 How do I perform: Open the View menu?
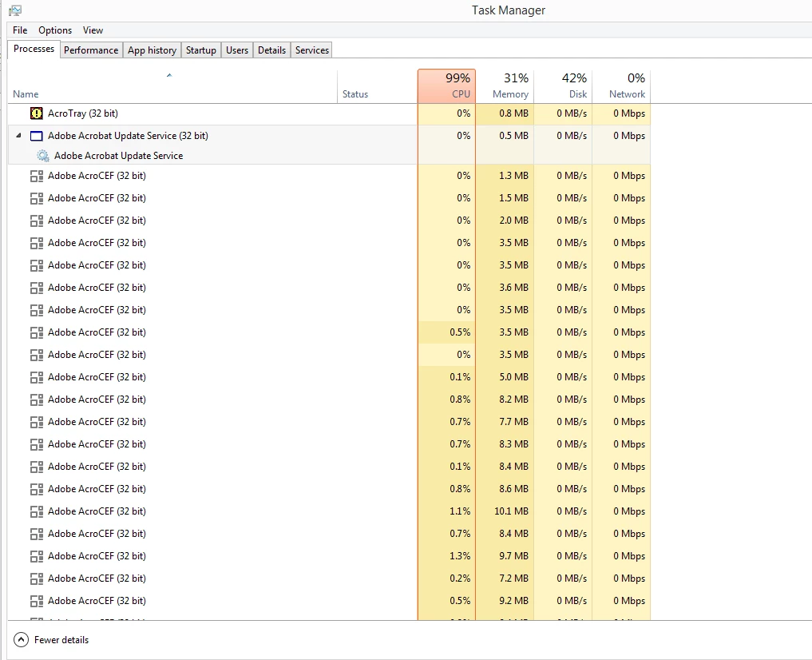[93, 30]
